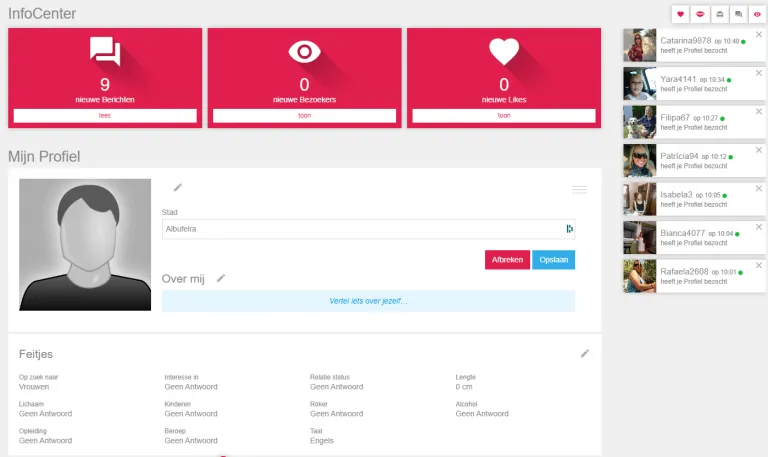Open new messages with lees link

click(105, 116)
